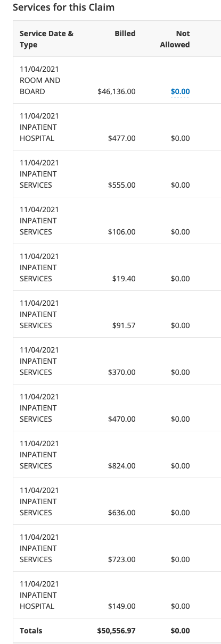The height and width of the screenshot is (644, 221).
Task: Click the $106.00 billed amount
Action: [x=121, y=232]
